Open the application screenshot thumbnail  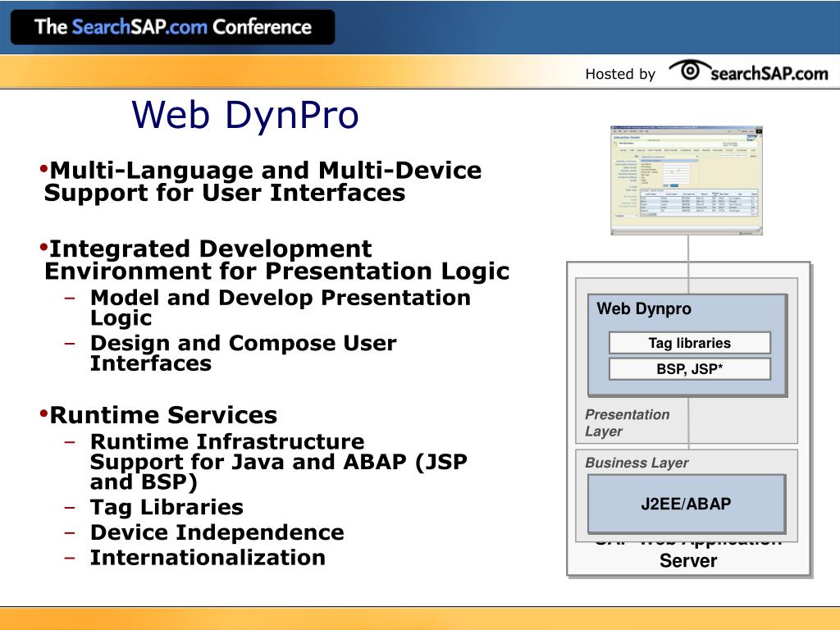(687, 180)
